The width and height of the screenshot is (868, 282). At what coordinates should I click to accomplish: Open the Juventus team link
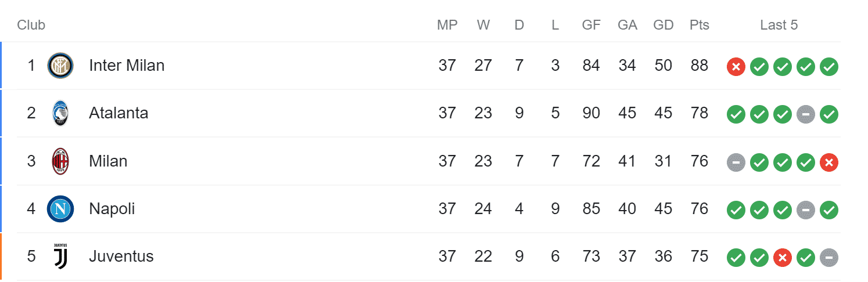[x=121, y=256]
